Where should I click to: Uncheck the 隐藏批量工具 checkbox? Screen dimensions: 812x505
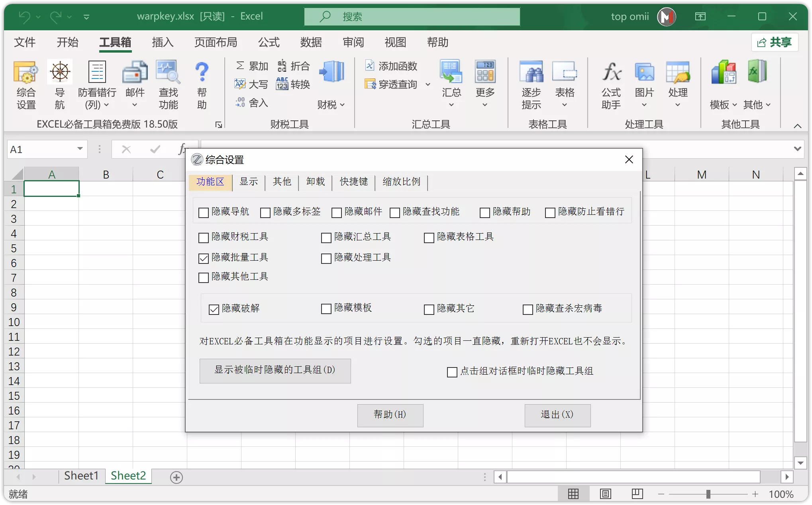203,258
